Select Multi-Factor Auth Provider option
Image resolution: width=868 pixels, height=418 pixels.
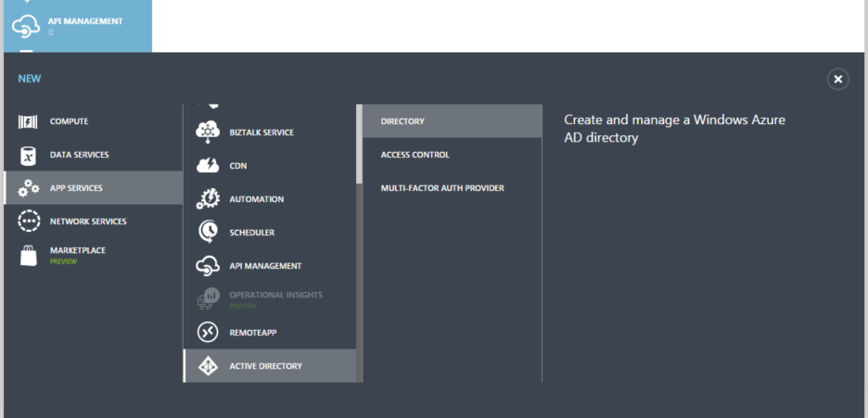(x=453, y=188)
